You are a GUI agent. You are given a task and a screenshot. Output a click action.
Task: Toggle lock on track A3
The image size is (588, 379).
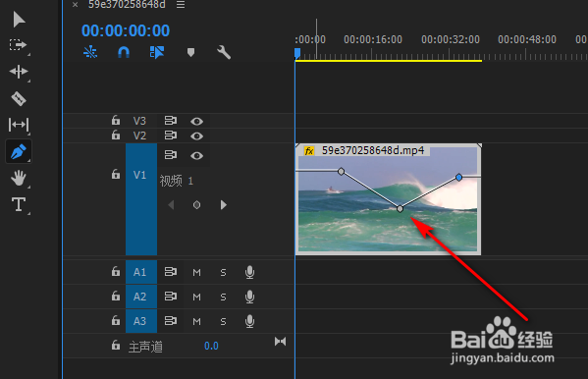pyautogui.click(x=116, y=320)
